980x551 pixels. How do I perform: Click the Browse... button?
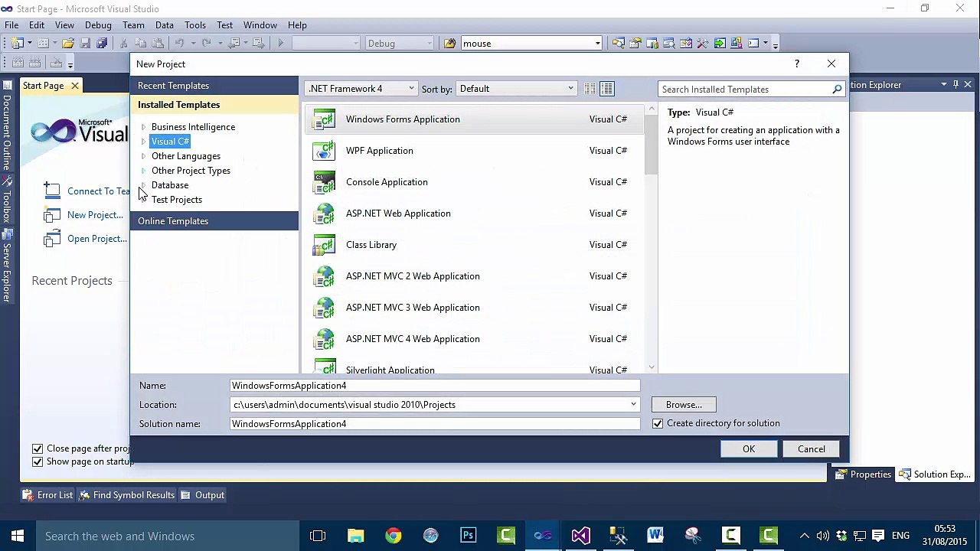point(684,405)
